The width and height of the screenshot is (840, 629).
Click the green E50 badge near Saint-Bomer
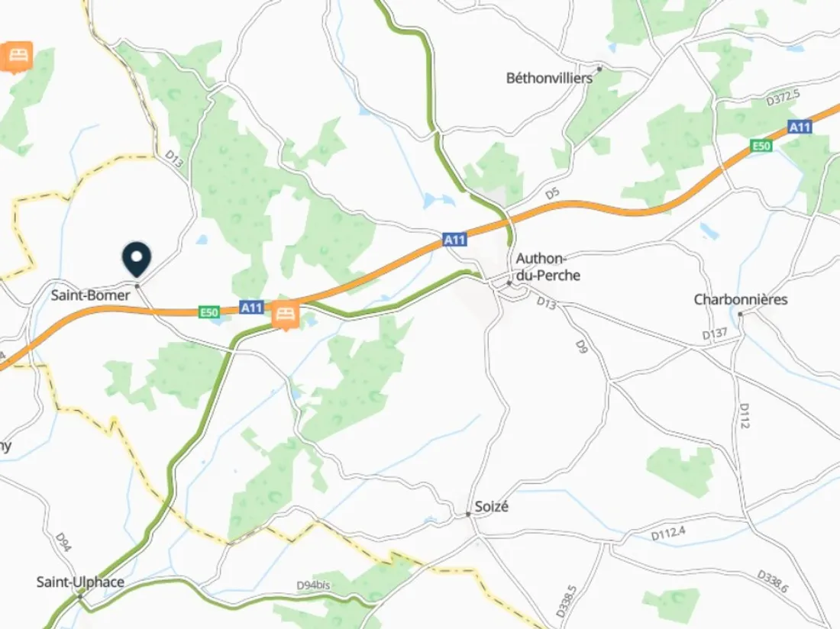coord(209,312)
